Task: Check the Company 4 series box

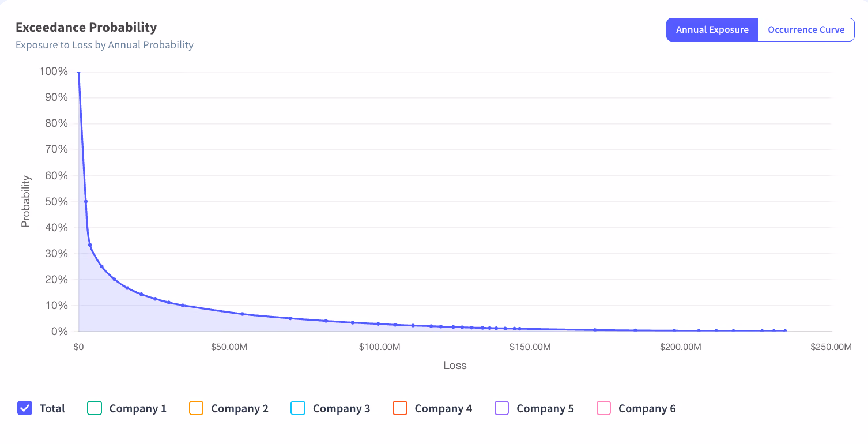Action: (x=400, y=408)
